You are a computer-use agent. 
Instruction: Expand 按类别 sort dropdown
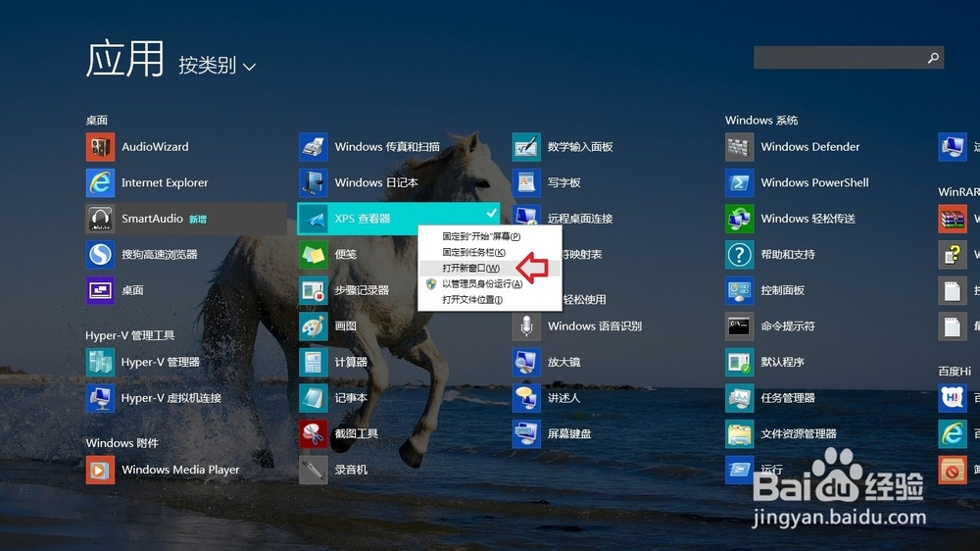[217, 65]
